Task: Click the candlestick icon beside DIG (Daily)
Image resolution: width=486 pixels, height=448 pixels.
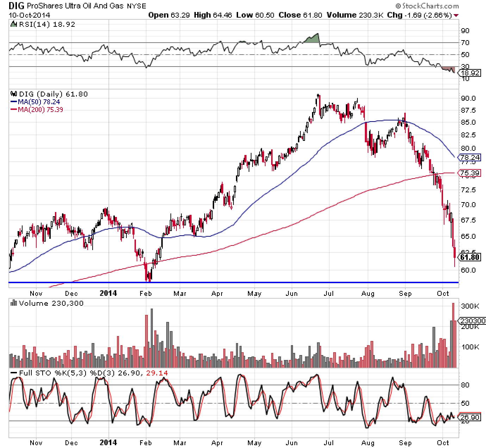Action: [14, 94]
